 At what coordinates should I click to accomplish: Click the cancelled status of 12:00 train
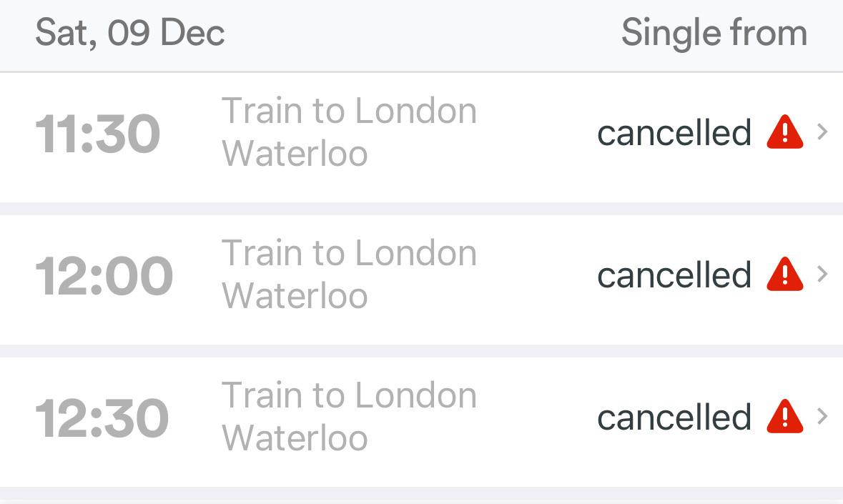tap(674, 275)
